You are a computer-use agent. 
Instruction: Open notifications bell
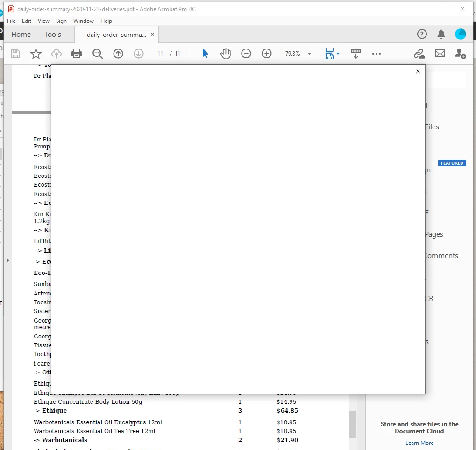441,34
